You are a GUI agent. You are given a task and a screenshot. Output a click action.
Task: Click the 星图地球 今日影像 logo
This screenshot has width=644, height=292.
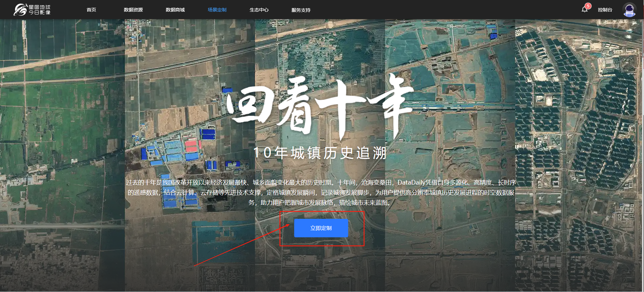[32, 10]
